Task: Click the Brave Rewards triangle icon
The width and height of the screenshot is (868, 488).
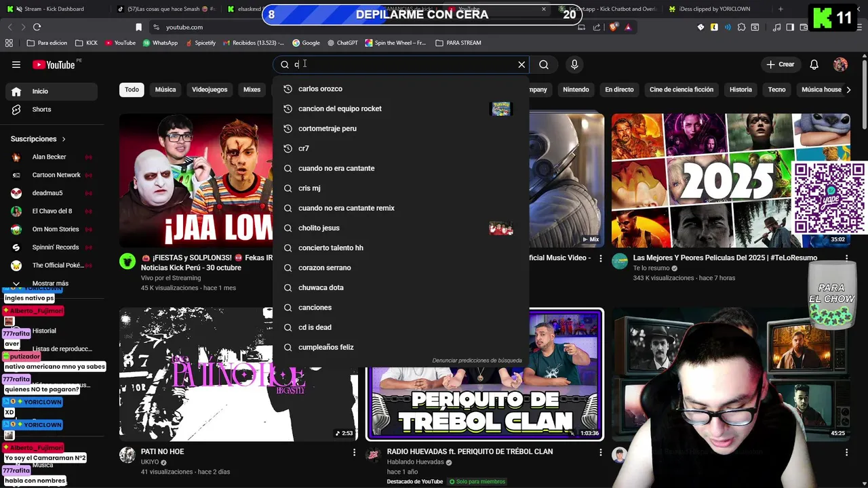Action: [628, 27]
